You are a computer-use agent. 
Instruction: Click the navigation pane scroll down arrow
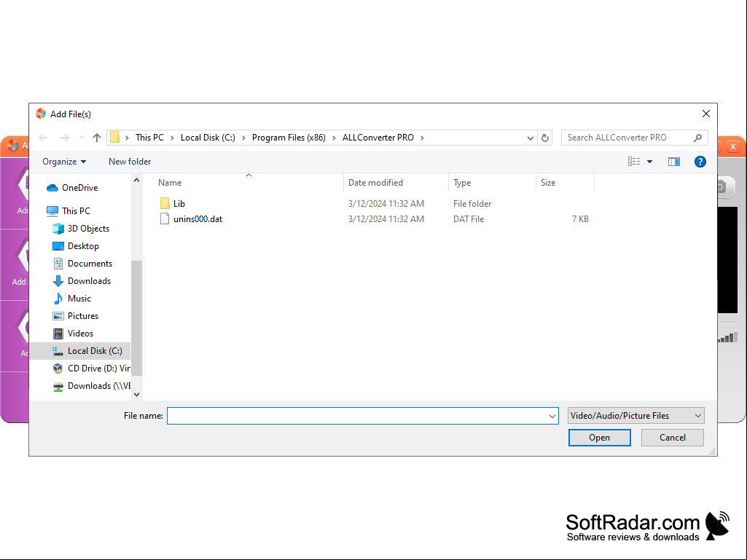pyautogui.click(x=137, y=394)
